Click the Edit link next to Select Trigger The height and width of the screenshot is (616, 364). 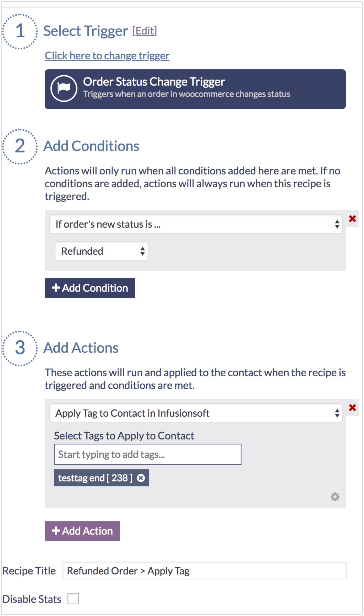pos(145,31)
